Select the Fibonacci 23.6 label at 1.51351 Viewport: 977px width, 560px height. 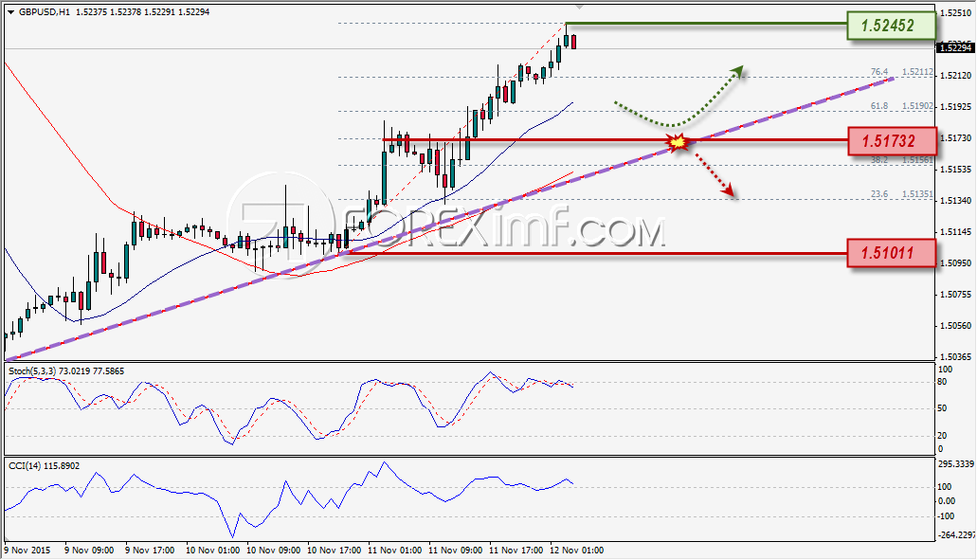(901, 194)
